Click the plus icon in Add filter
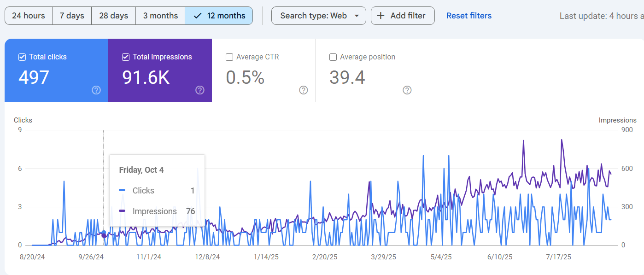This screenshot has height=275, width=644. 381,16
